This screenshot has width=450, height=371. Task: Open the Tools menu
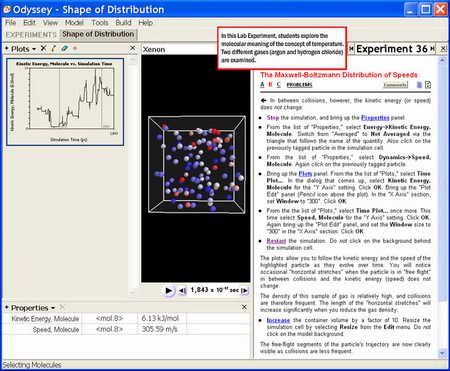100,23
